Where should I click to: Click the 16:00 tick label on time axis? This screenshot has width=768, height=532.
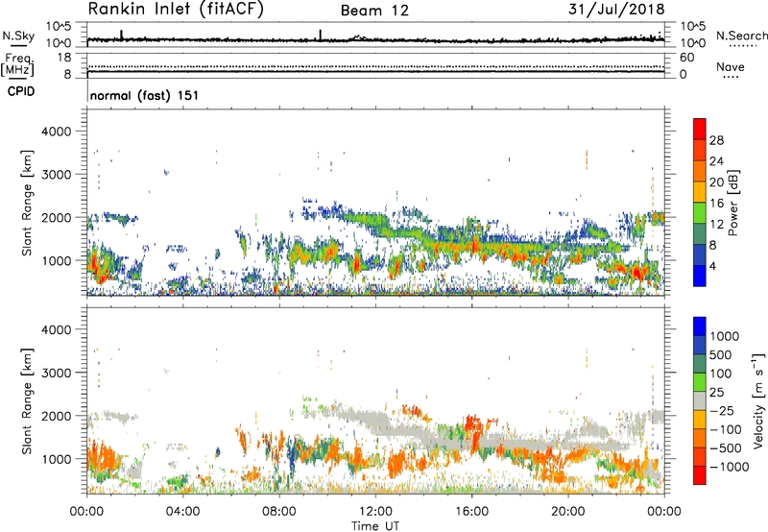[x=471, y=512]
